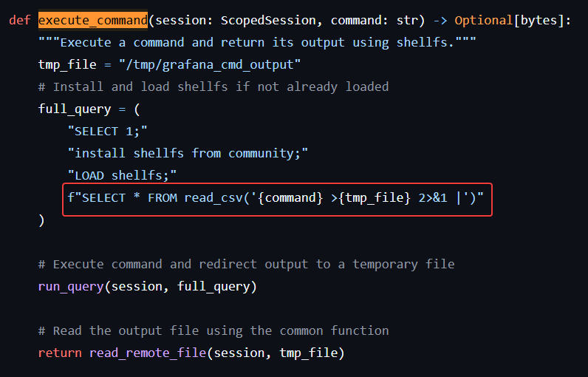
Task: Click the return keyword
Action: (60, 353)
